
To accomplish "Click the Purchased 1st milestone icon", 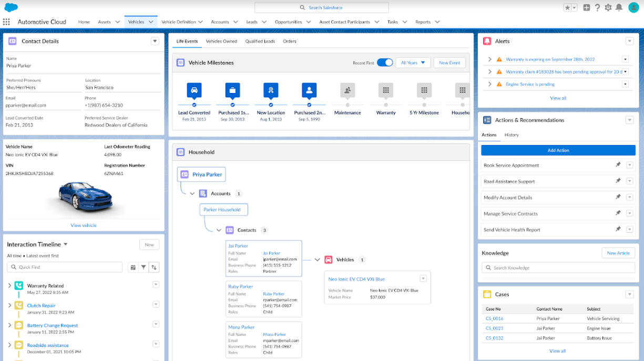I will (x=233, y=90).
